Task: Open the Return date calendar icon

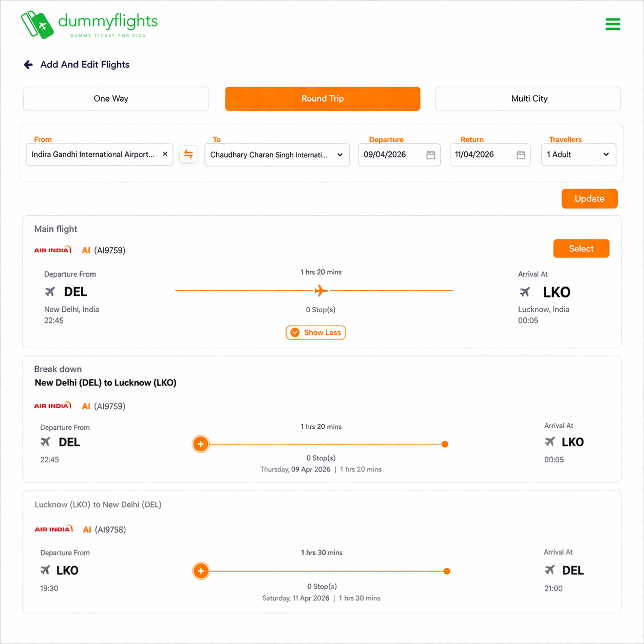Action: (x=521, y=155)
